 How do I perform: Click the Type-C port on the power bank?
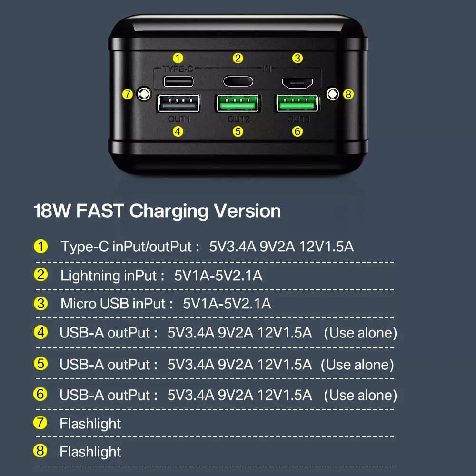click(178, 81)
